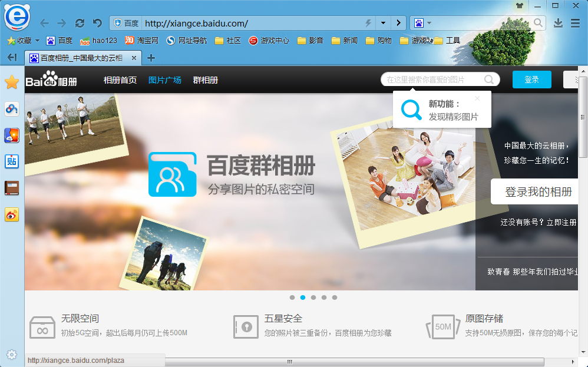Click the hikers photo thumbnail
The image size is (588, 367).
pos(164,253)
